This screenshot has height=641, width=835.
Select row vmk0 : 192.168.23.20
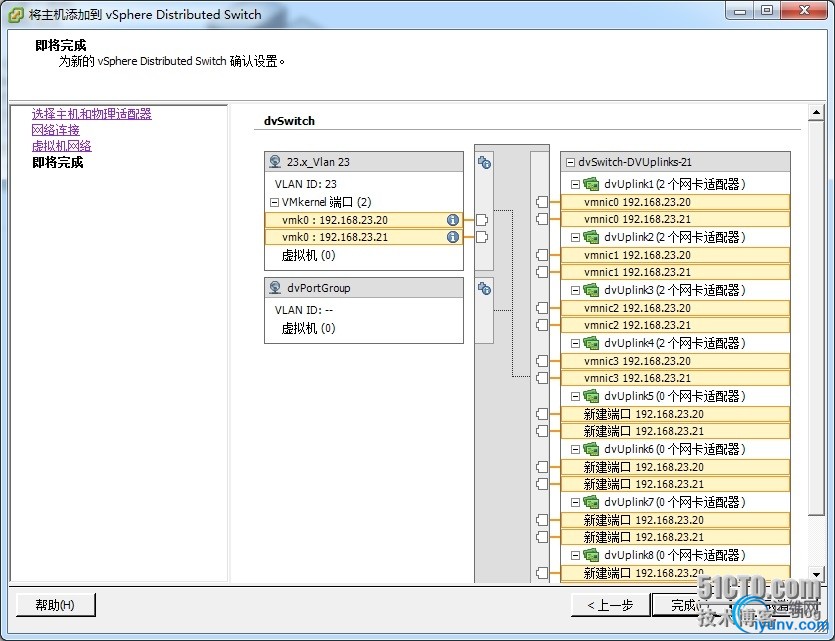[364, 220]
